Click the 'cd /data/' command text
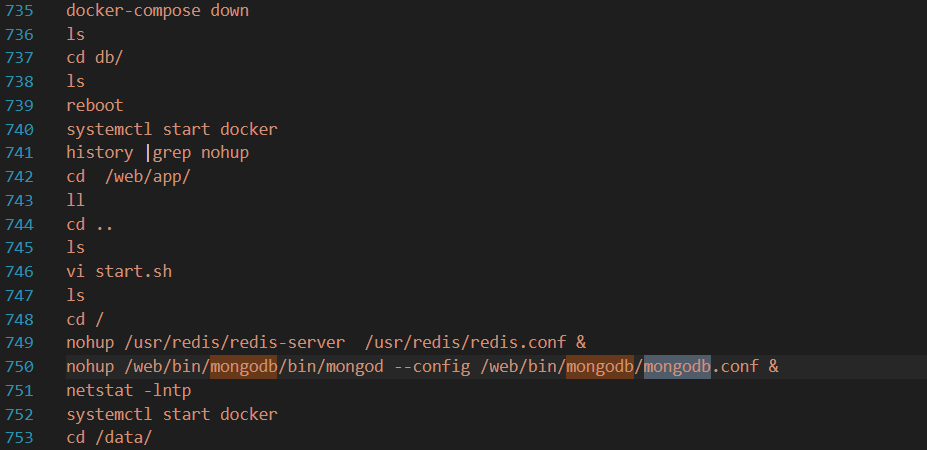This screenshot has width=927, height=450. pyautogui.click(x=109, y=438)
